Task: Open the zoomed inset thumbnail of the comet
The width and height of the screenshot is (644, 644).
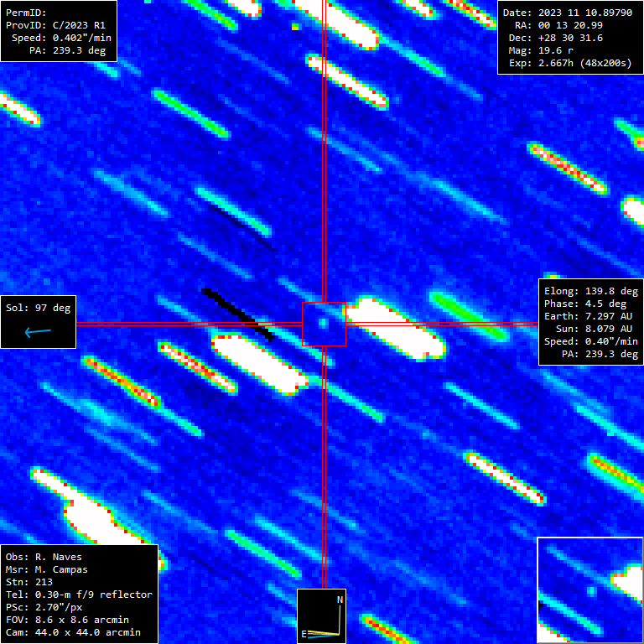Action: click(x=590, y=590)
